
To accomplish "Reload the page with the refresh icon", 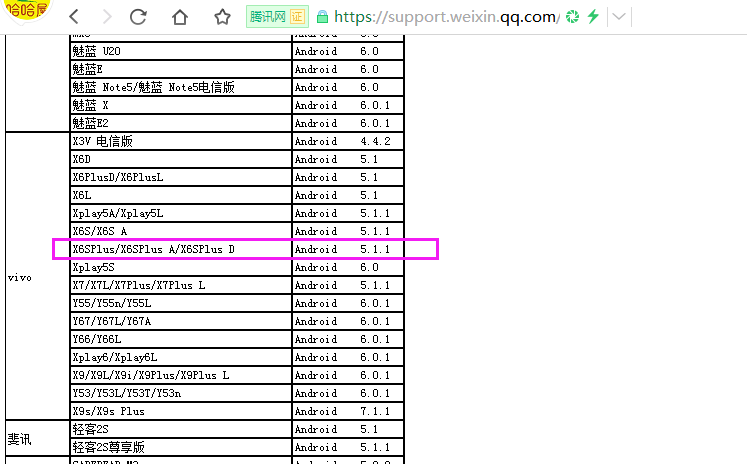I will [x=138, y=17].
